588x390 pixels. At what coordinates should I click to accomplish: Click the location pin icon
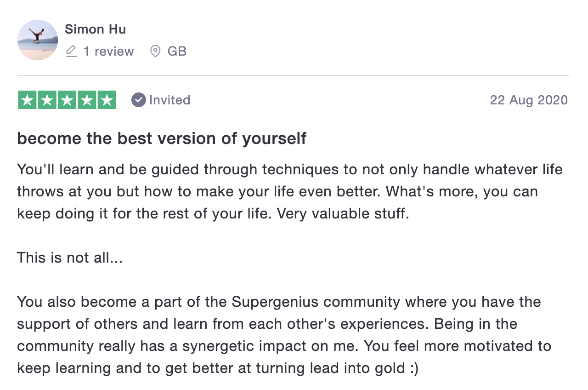coord(155,51)
